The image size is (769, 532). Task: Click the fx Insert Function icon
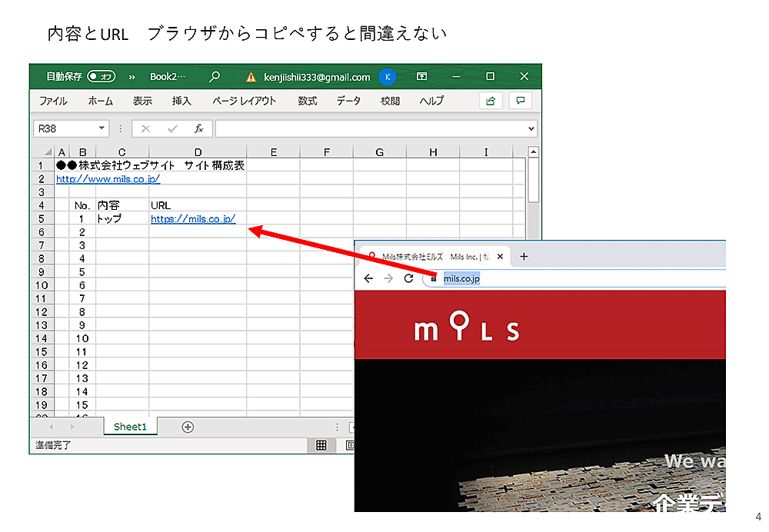[198, 128]
